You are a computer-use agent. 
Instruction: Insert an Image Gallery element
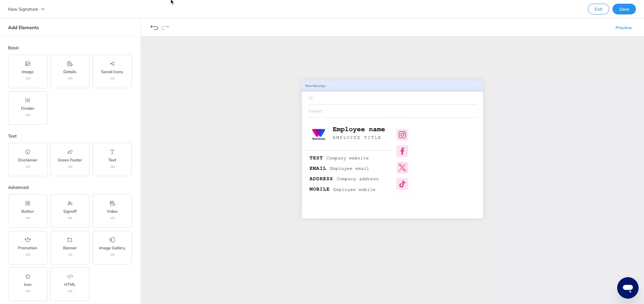[112, 247]
